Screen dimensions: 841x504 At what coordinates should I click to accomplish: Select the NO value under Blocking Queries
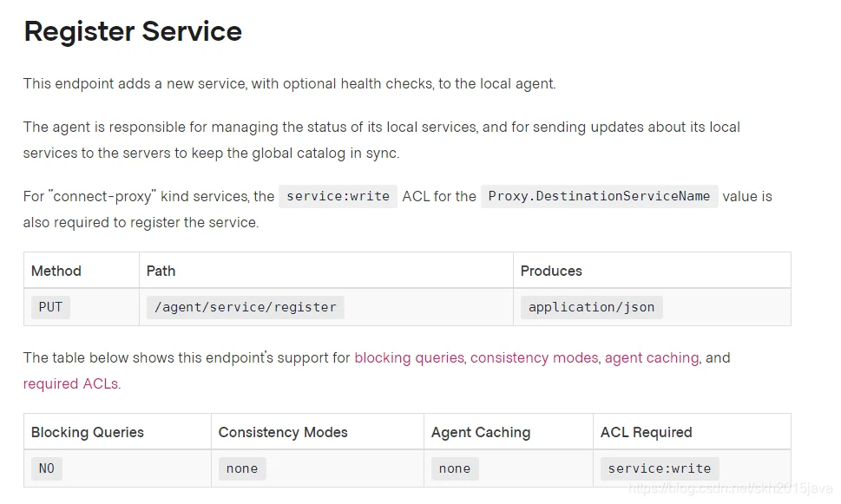pos(46,468)
